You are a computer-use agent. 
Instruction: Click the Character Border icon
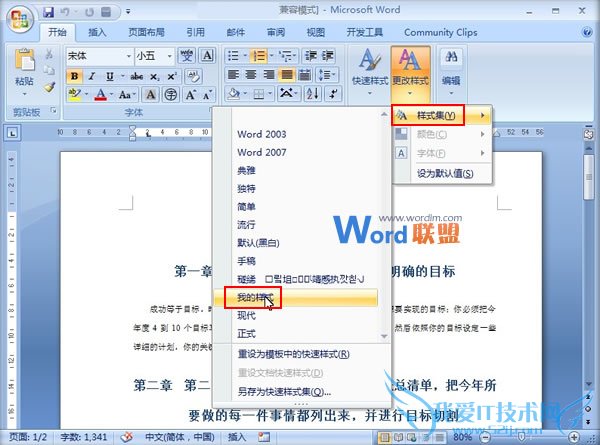click(x=207, y=56)
